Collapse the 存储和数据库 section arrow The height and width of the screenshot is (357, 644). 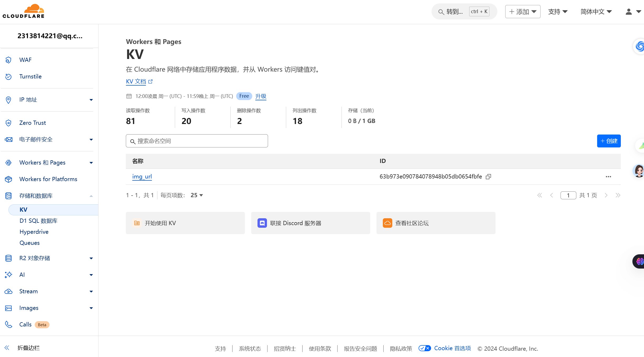[x=91, y=196]
